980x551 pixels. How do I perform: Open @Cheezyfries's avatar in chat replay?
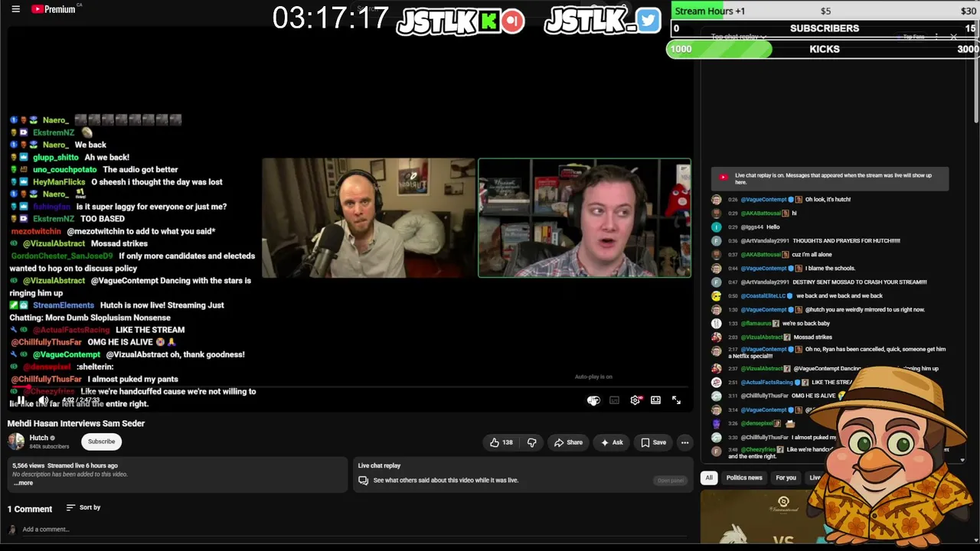[x=716, y=451]
